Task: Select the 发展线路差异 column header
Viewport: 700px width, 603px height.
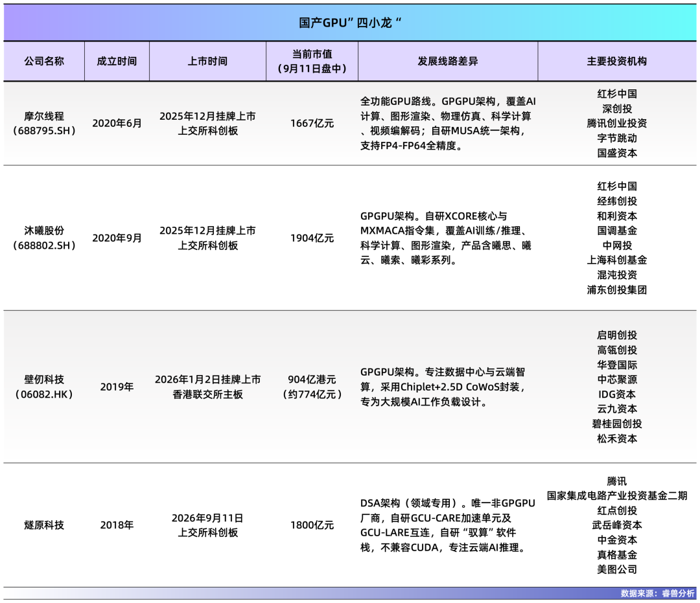Action: click(448, 61)
